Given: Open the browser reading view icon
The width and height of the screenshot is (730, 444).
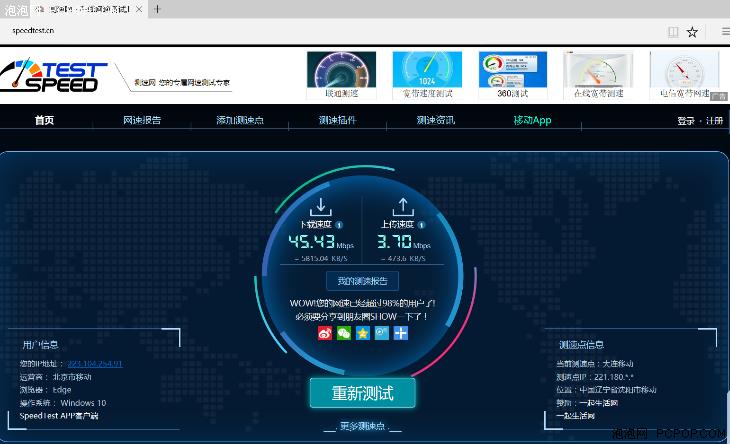Looking at the screenshot, I should tap(673, 32).
